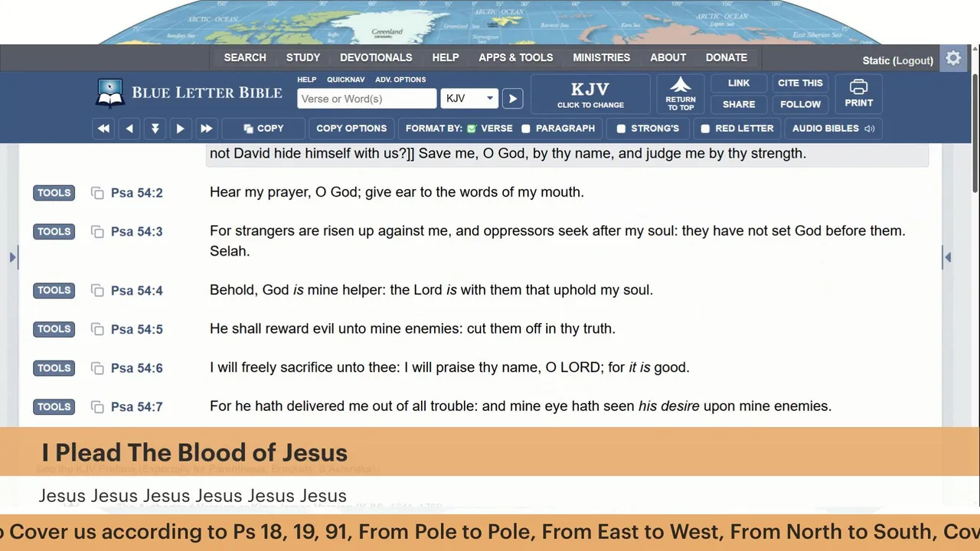The height and width of the screenshot is (551, 980).
Task: Click the Share button
Action: click(x=739, y=105)
